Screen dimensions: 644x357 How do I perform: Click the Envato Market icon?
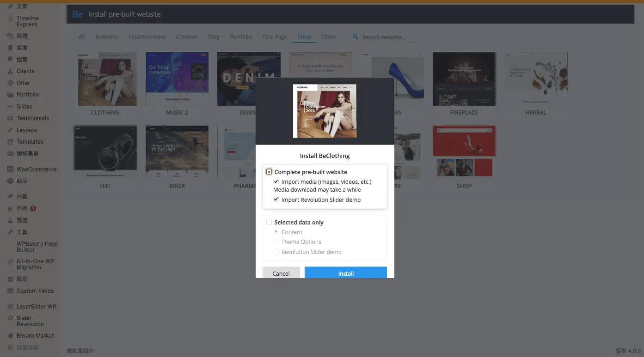[10, 336]
